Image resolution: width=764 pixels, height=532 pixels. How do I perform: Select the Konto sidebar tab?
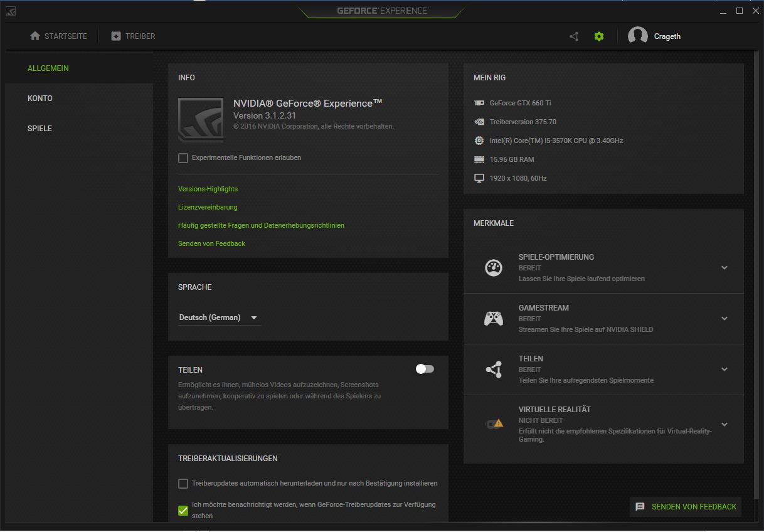pos(79,98)
